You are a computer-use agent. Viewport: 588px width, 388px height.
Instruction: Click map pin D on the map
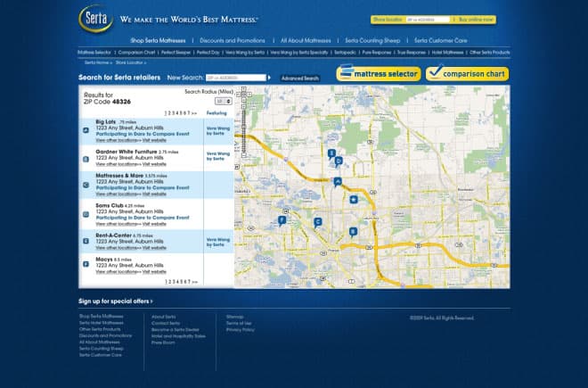coord(339,161)
